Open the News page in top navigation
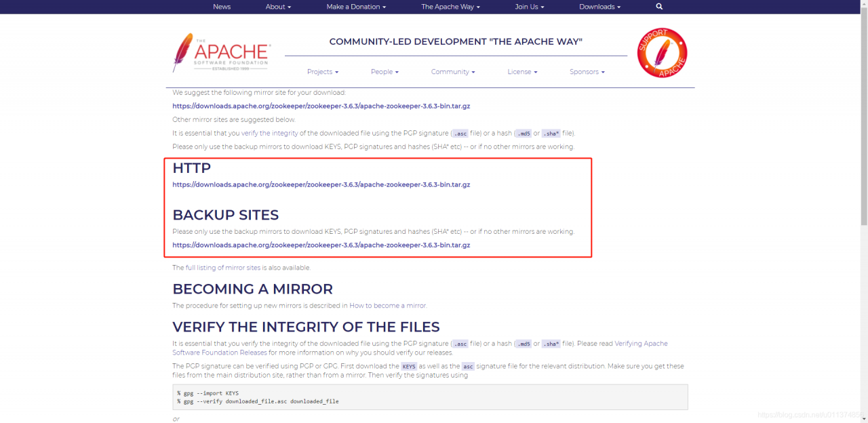 [x=222, y=7]
